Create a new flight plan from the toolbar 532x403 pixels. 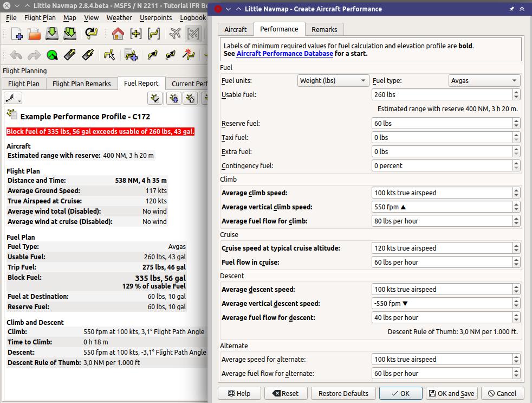coord(16,34)
